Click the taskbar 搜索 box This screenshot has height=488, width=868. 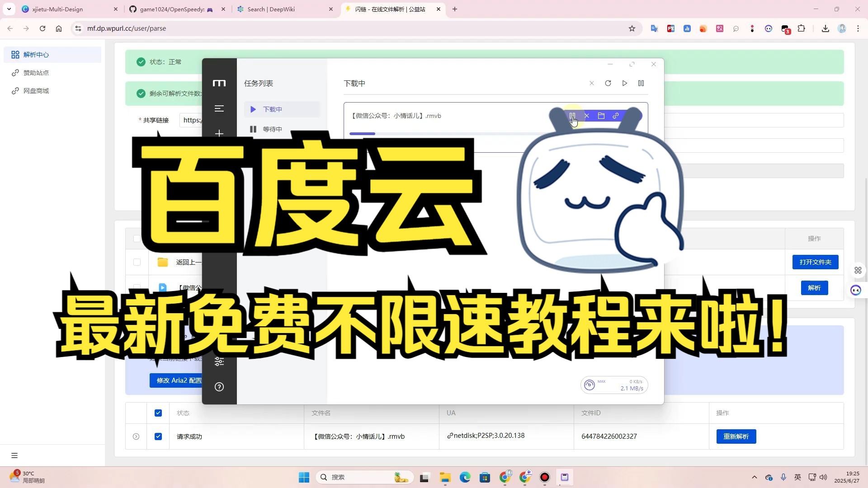tap(365, 477)
